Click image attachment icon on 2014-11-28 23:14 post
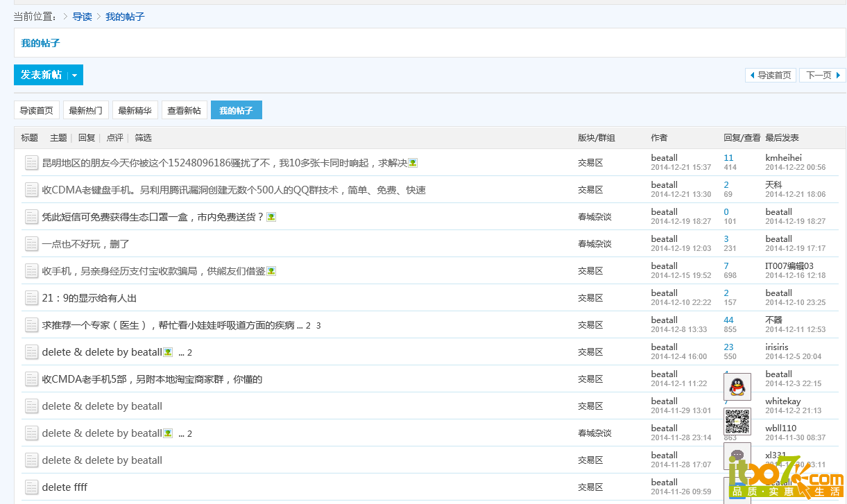Viewport: 847px width, 504px height. click(x=168, y=433)
